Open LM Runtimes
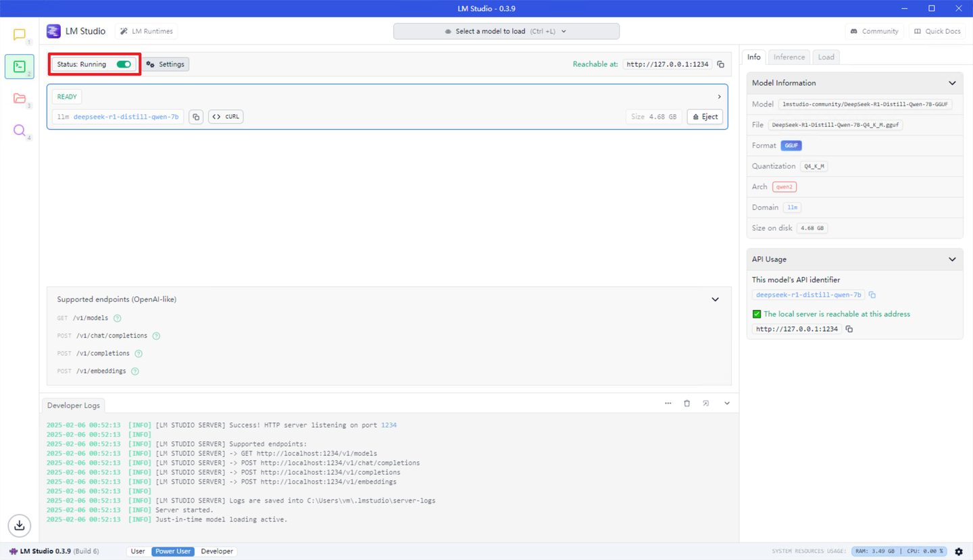Image resolution: width=973 pixels, height=560 pixels. coord(147,31)
